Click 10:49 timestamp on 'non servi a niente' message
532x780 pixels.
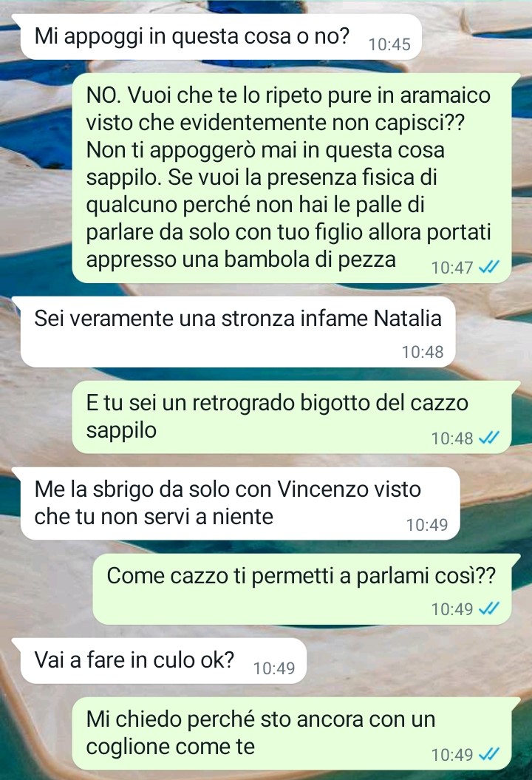point(427,525)
